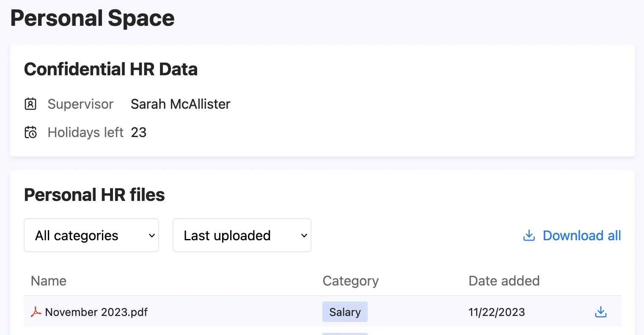Click the Name column header
Viewport: 644px width, 335px height.
49,281
